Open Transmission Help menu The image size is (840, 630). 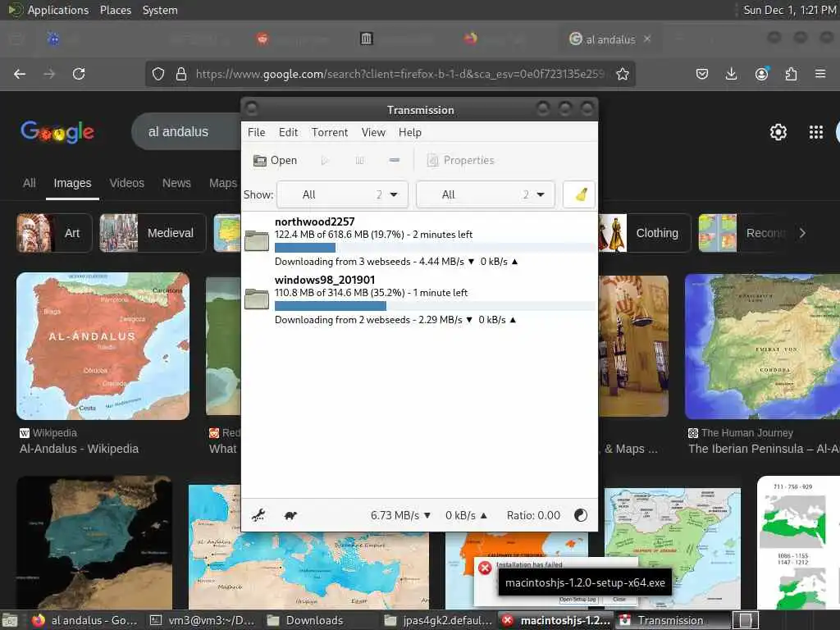410,132
